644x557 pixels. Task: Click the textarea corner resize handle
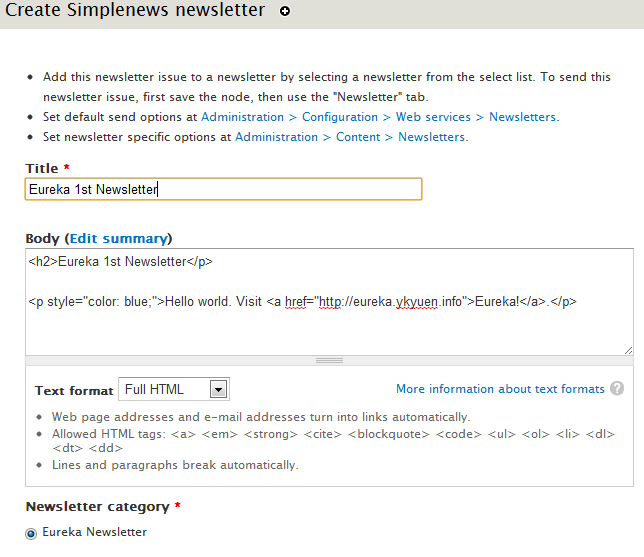628,350
